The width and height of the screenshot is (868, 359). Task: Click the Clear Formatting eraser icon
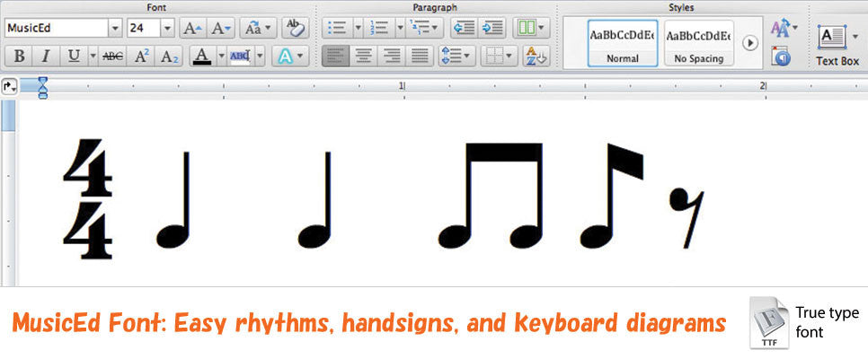tap(296, 28)
